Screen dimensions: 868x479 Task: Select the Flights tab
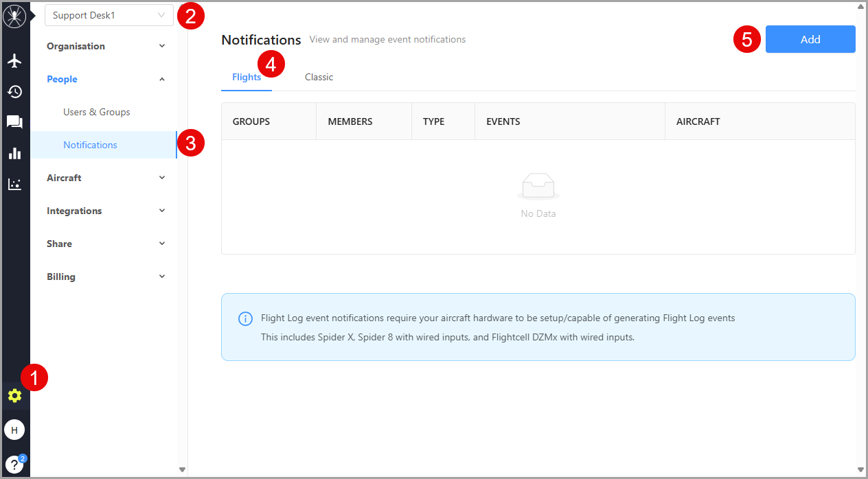coord(247,78)
